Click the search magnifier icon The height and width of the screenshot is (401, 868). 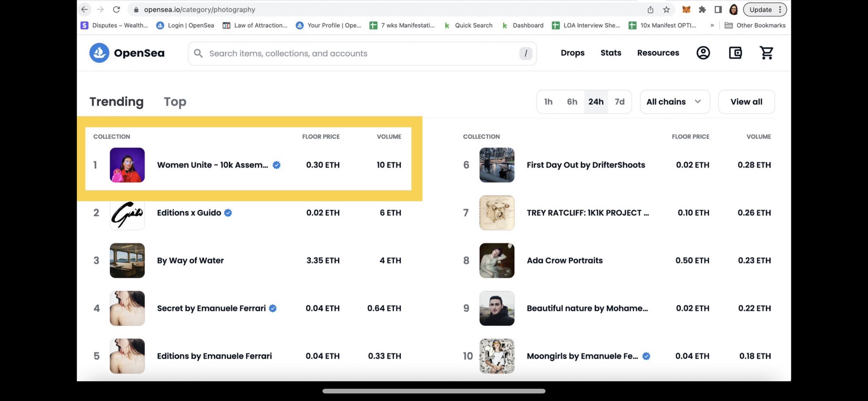pyautogui.click(x=198, y=53)
